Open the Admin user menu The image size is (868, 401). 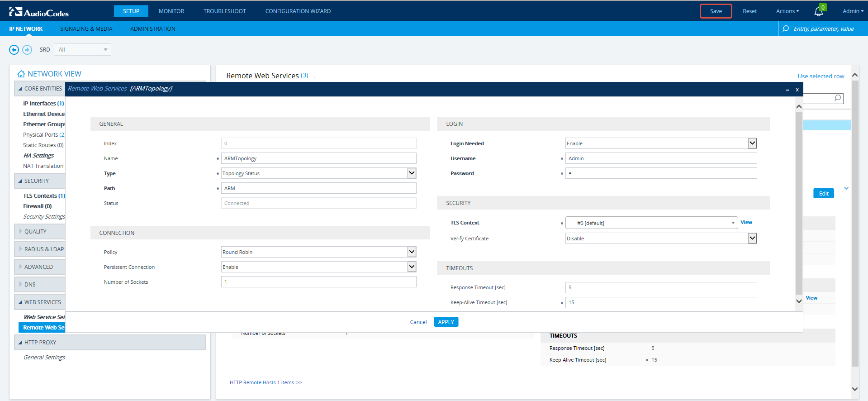(x=853, y=11)
